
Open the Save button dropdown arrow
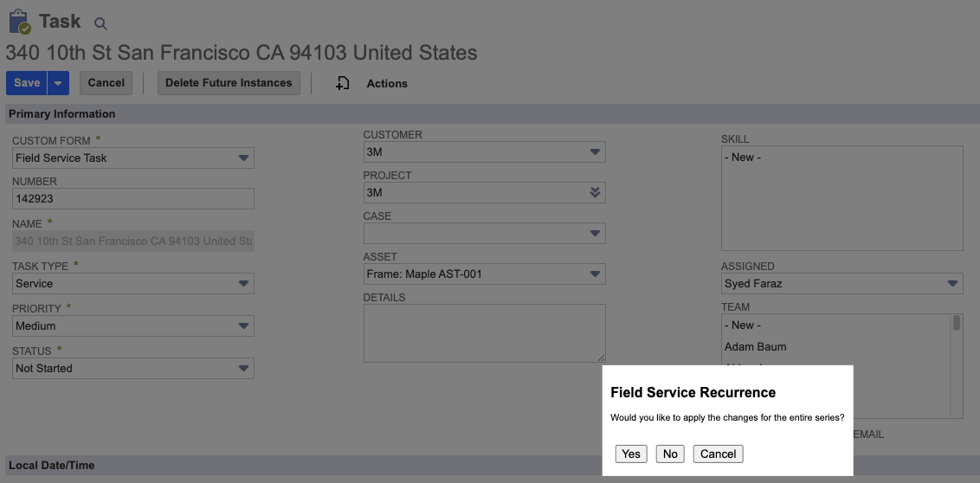pyautogui.click(x=58, y=83)
